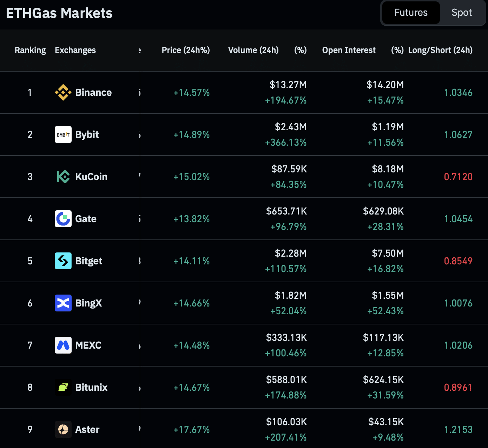The height and width of the screenshot is (448, 488).
Task: Click Bybit open interest $1.19M
Action: click(388, 127)
